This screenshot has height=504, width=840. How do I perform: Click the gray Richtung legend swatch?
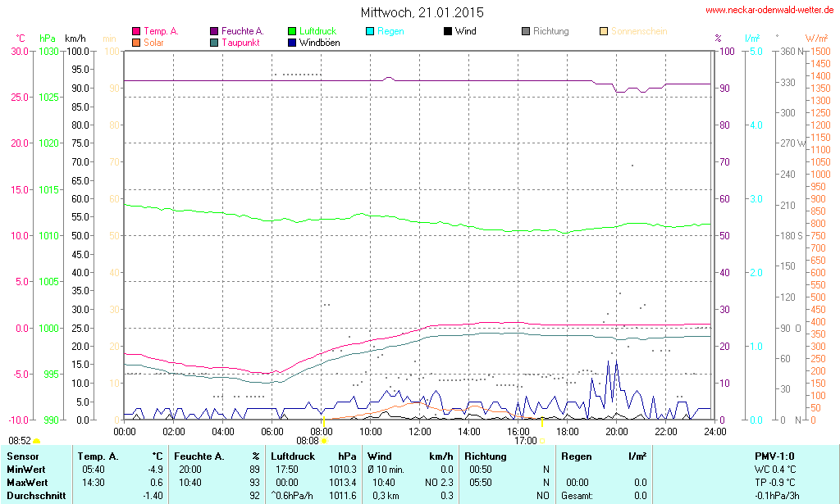pos(526,31)
